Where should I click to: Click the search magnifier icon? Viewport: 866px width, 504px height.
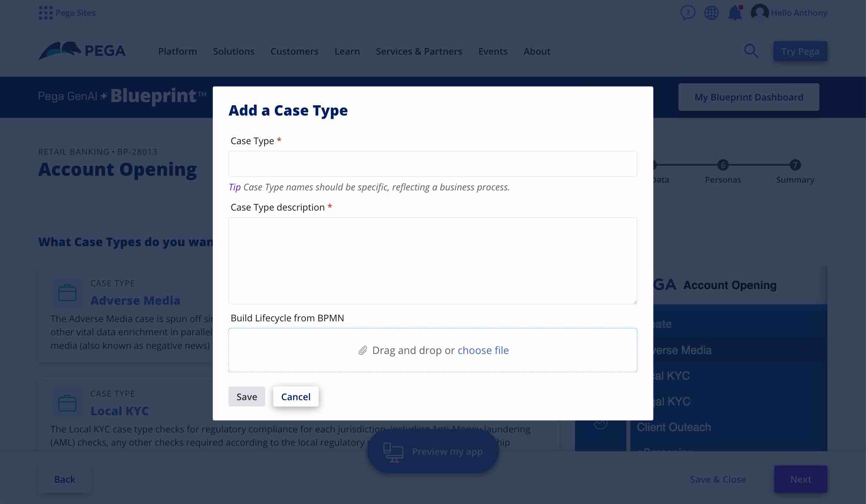pyautogui.click(x=752, y=50)
